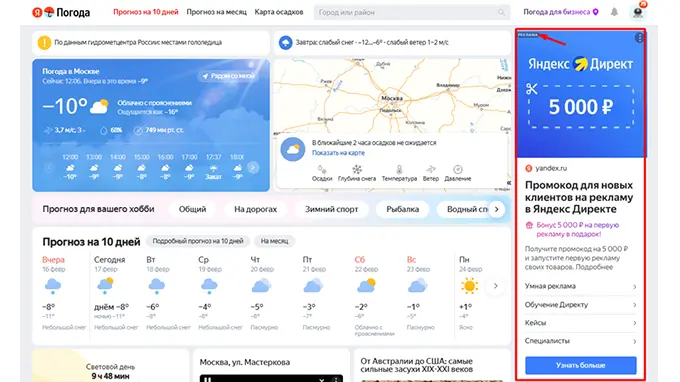The width and height of the screenshot is (680, 382).
Task: Click the tomorrow snow forecast cloud icon
Action: (285, 42)
